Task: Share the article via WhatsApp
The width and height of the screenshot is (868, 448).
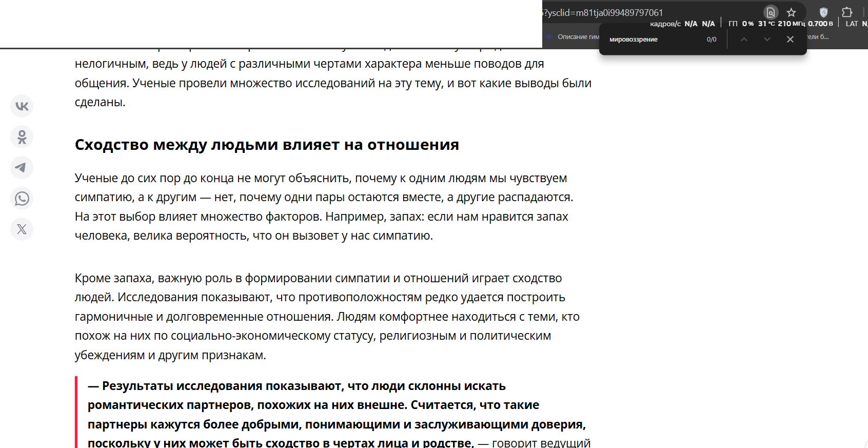Action: point(22,199)
